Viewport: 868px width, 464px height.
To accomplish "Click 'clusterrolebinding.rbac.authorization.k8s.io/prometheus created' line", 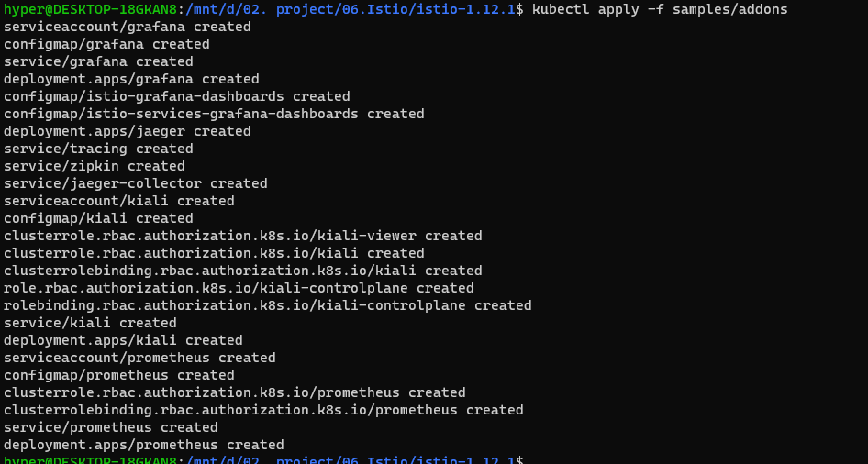I will (x=263, y=410).
